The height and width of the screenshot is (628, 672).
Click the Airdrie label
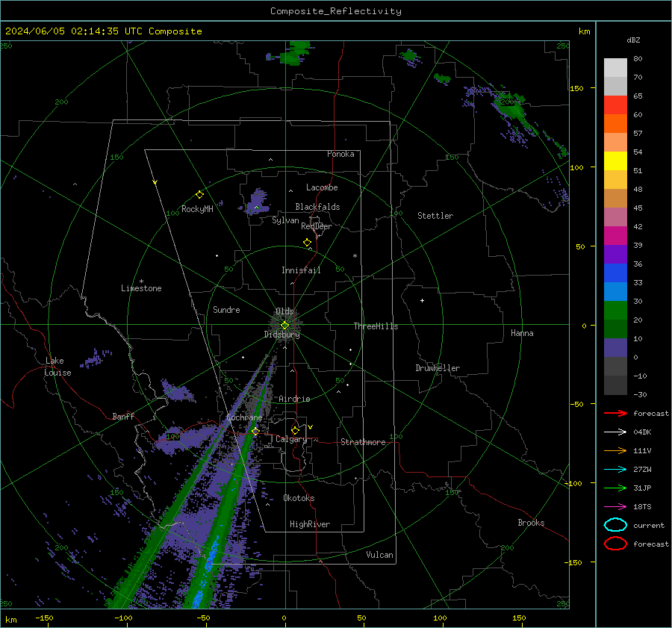[x=294, y=399]
